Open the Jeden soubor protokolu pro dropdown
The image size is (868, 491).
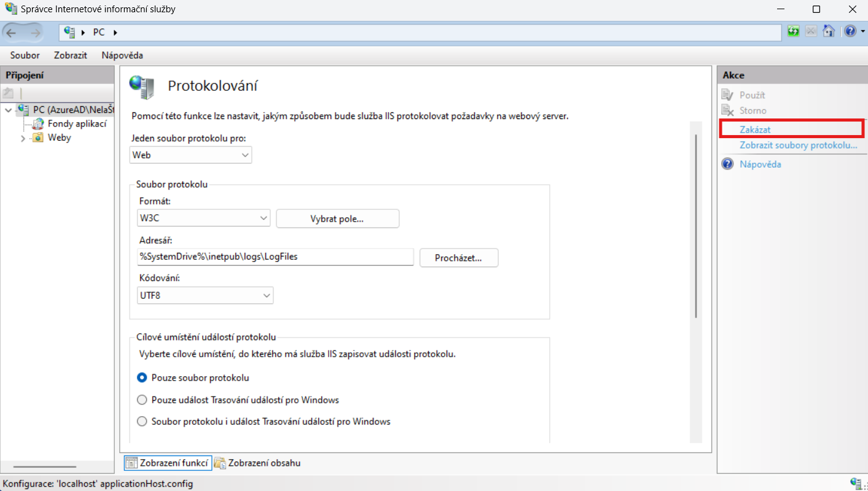point(191,155)
